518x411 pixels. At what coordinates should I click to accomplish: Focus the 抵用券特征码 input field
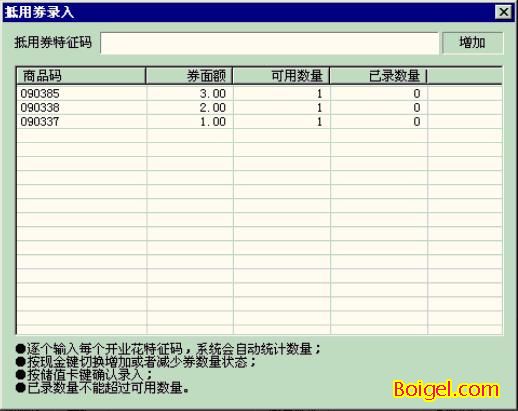click(269, 43)
